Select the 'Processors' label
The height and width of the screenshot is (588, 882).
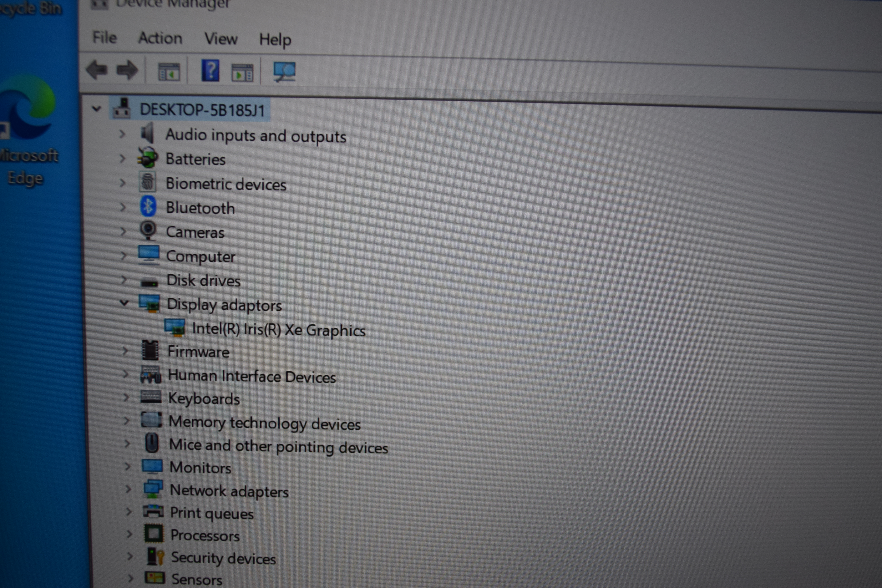coord(205,536)
